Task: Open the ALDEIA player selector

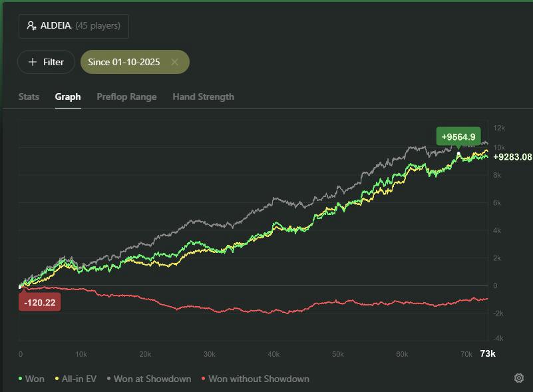Action: click(73, 26)
